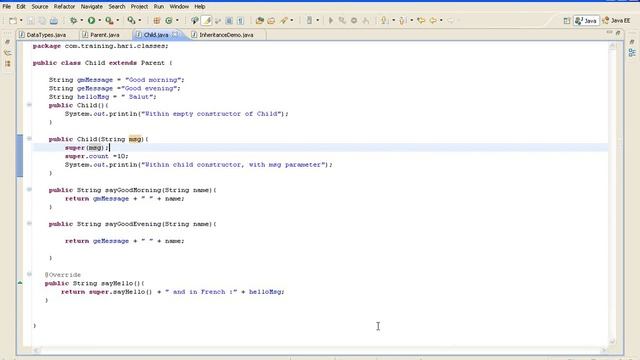640x360 pixels.
Task: Click the Next Annotation icon
Action: pos(384,20)
